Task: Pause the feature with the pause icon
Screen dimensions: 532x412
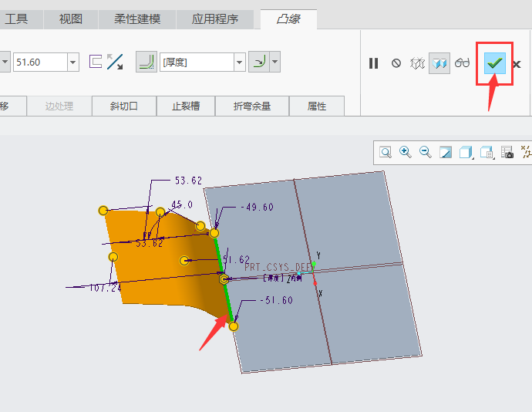Action: (x=373, y=63)
